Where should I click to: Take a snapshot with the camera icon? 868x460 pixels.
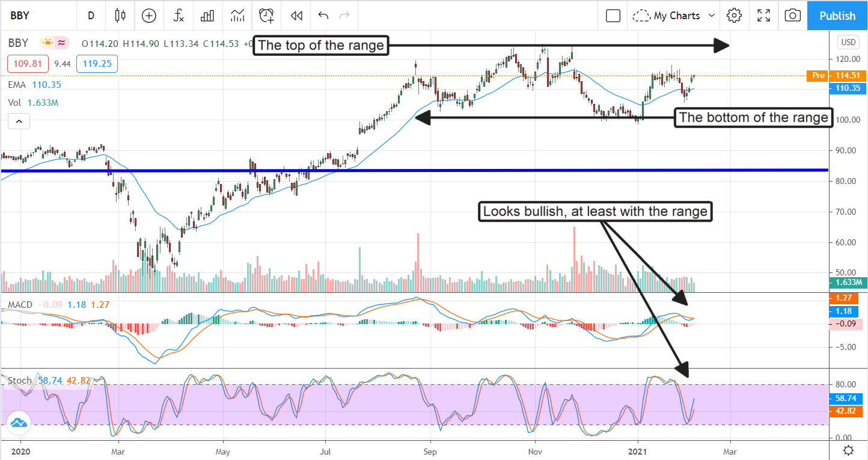coord(793,16)
